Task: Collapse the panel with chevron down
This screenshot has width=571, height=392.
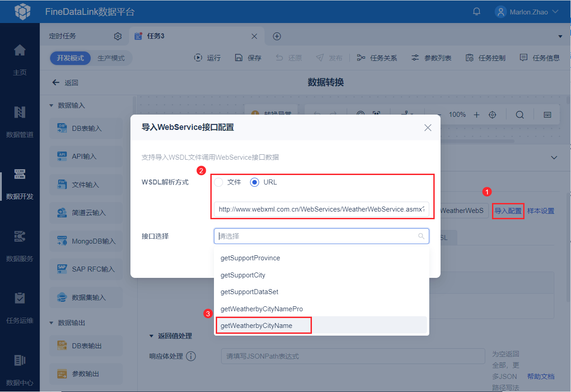Action: 554,157
